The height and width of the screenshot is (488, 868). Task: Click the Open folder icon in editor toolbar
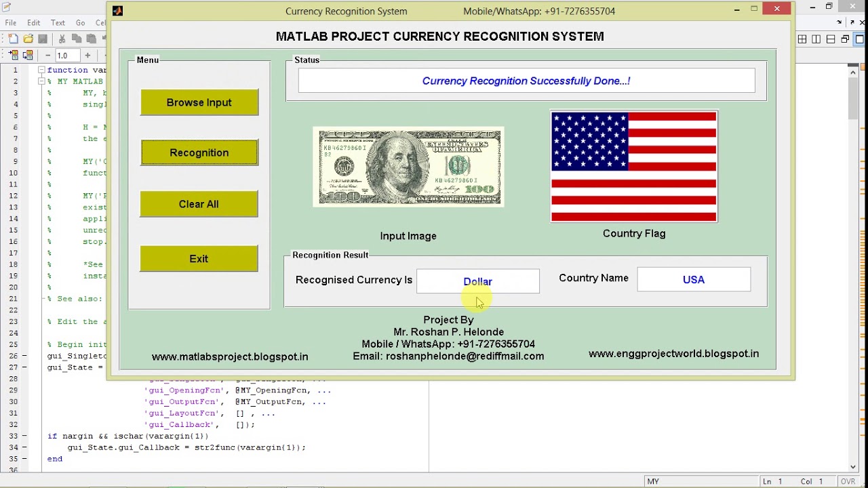(x=28, y=39)
